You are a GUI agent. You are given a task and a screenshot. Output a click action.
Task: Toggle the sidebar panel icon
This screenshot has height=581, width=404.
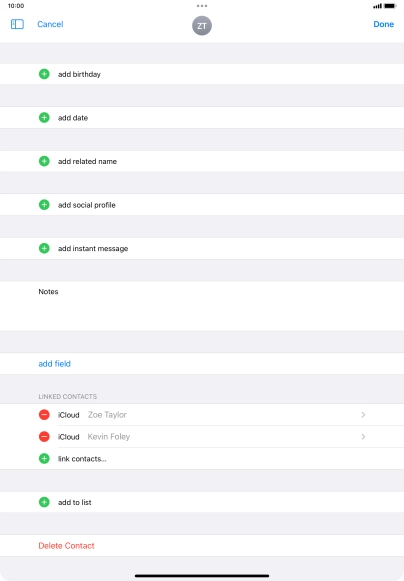17,24
